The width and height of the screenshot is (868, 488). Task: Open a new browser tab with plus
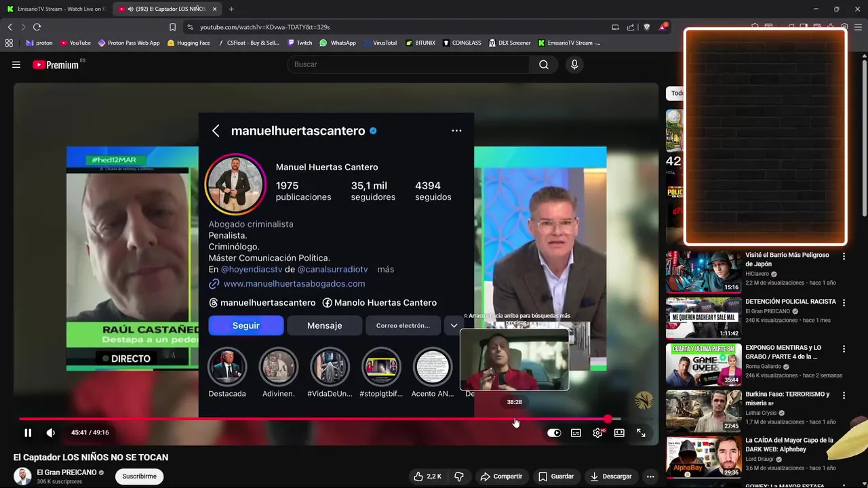(231, 9)
